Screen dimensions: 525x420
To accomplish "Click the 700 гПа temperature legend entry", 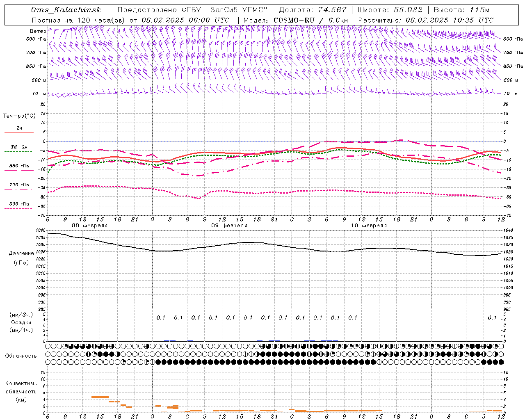I will coord(19,185).
